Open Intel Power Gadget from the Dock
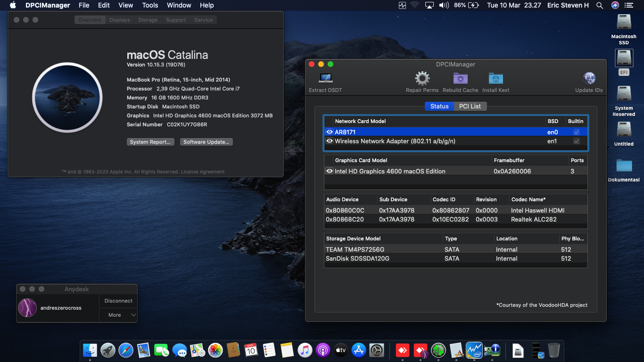The image size is (644, 362). click(x=474, y=350)
